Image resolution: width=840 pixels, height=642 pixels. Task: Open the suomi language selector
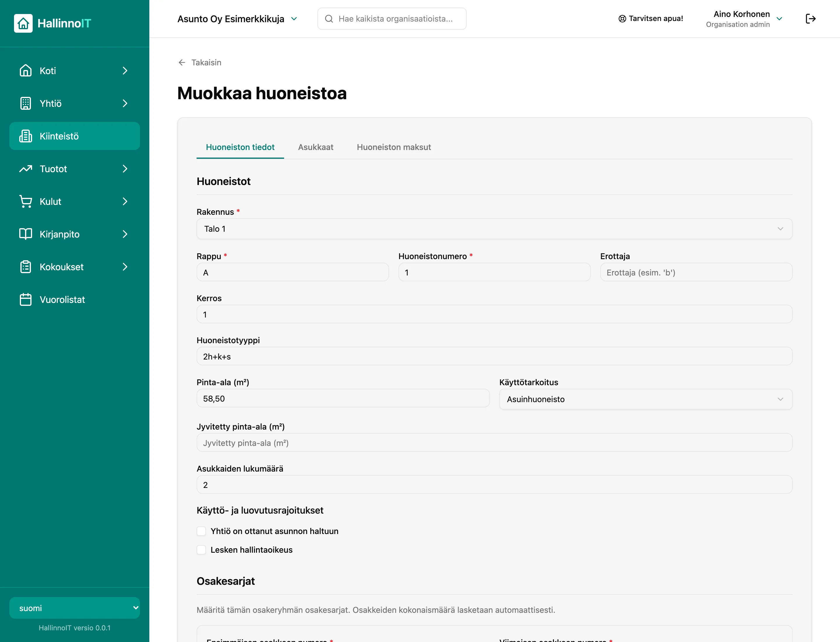pos(74,608)
